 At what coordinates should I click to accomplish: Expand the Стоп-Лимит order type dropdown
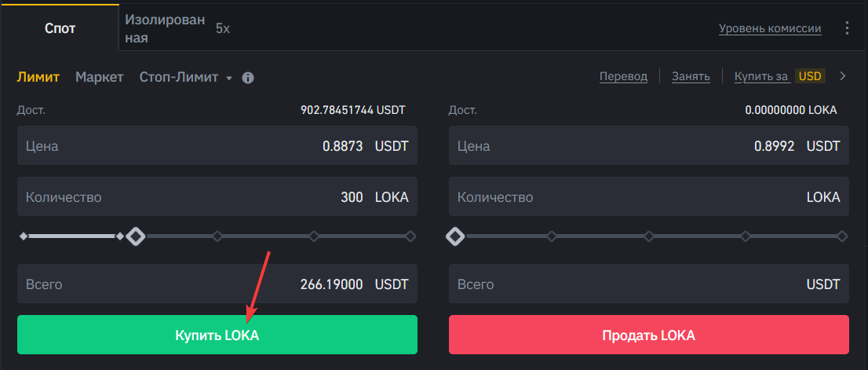[x=186, y=77]
